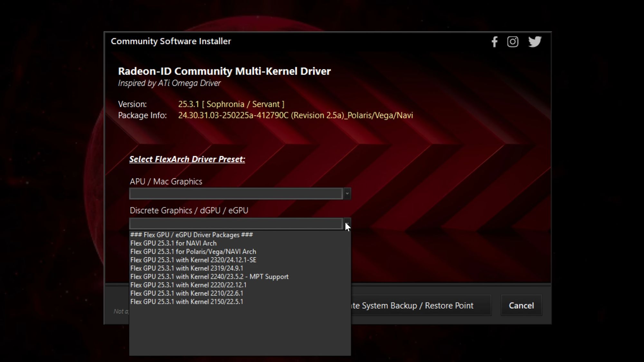Click the APU / Mac Graphics combo box field

click(236, 194)
